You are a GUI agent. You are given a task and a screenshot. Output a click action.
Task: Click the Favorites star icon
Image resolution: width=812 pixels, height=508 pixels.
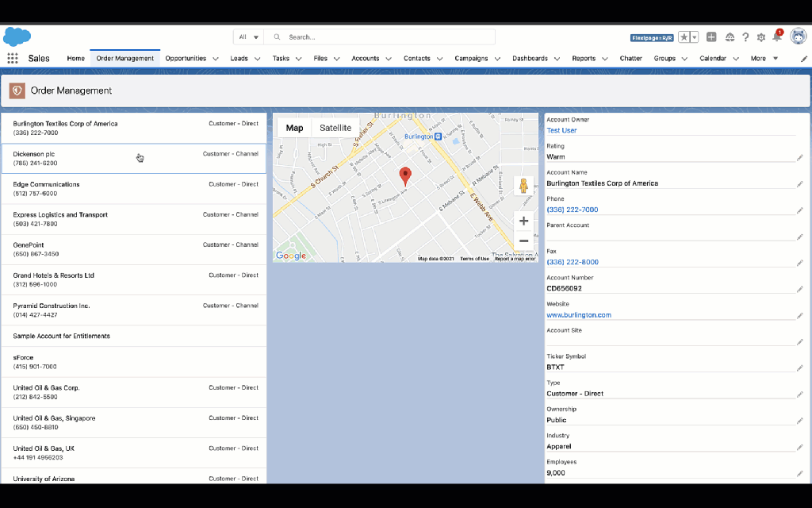pos(684,37)
